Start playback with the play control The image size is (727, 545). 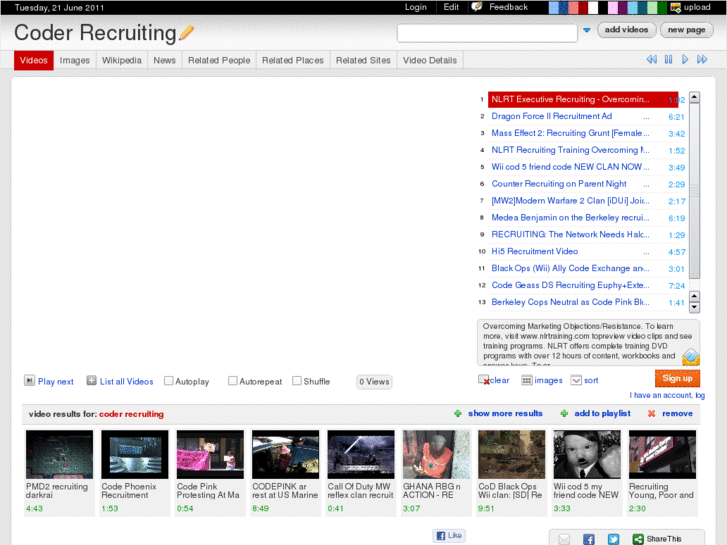[685, 59]
